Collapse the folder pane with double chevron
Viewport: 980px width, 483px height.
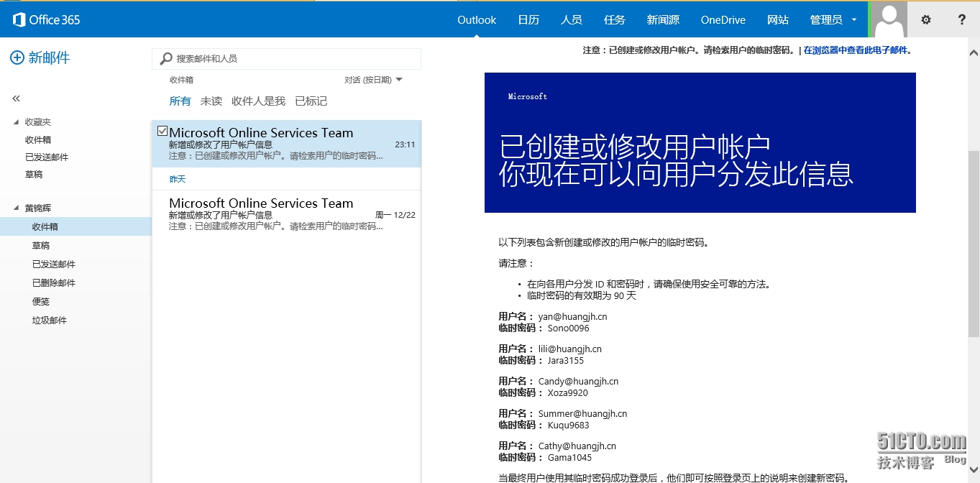tap(16, 98)
